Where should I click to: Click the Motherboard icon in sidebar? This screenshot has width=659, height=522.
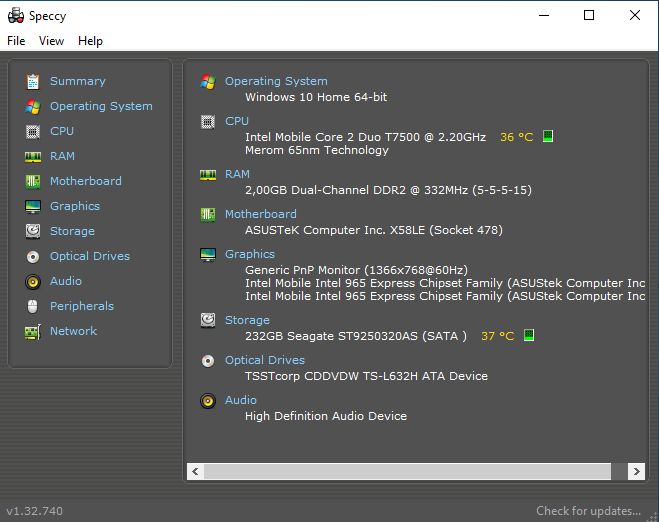click(33, 182)
